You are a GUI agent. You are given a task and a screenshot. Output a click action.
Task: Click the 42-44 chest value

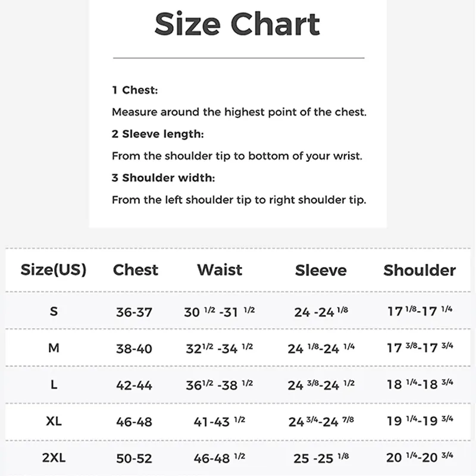[x=134, y=386]
